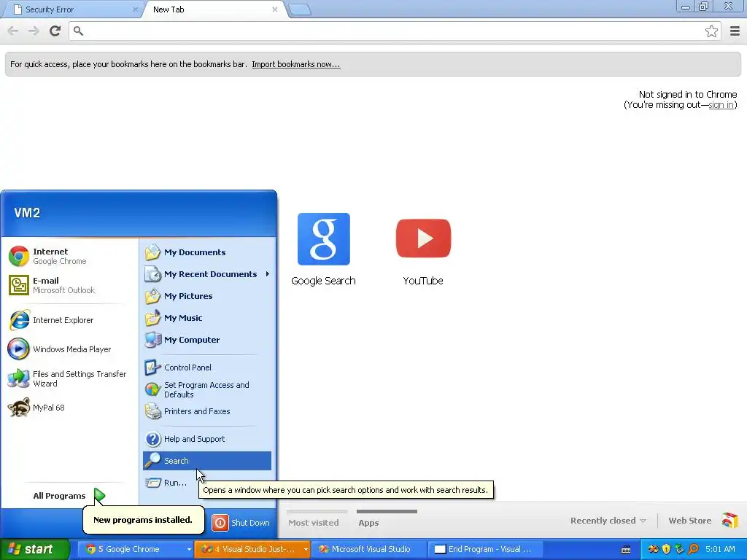Viewport: 747px width, 560px height.
Task: Click the on-screen keyboard taskbar icon
Action: (x=626, y=550)
